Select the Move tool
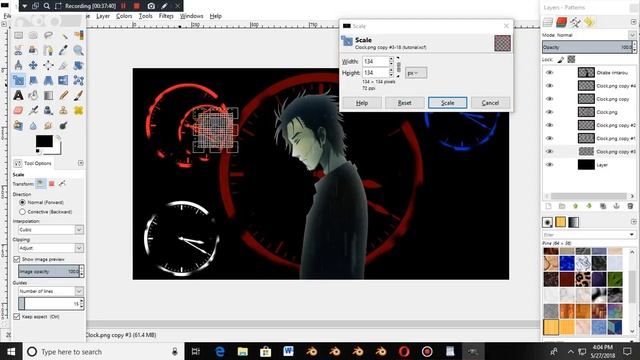 pos(33,65)
